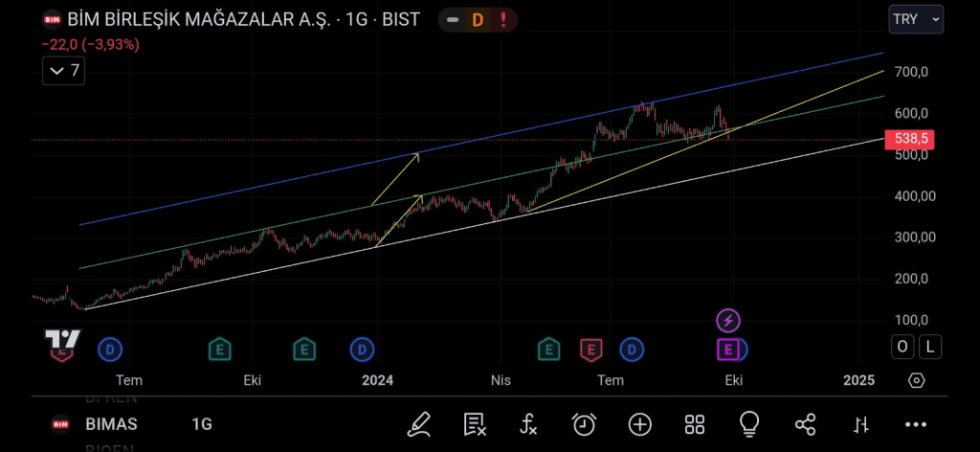Tap the list-with-X remove objects icon
The height and width of the screenshot is (452, 980).
(x=475, y=424)
